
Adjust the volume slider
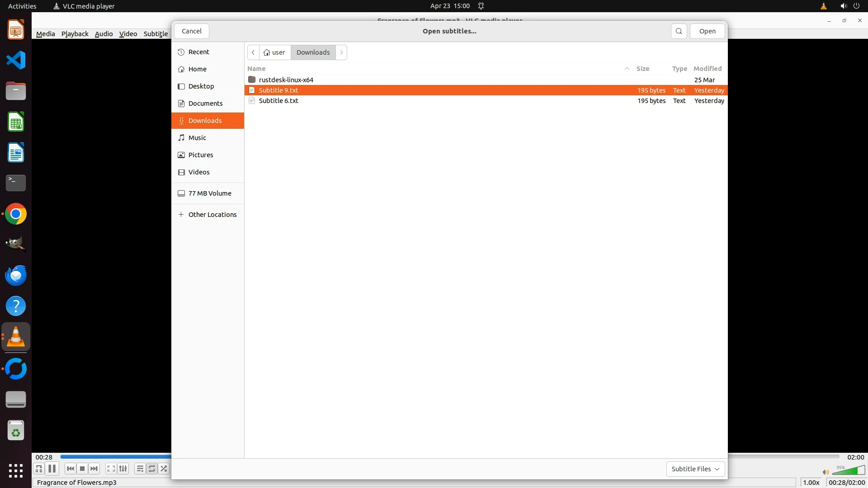pos(848,471)
